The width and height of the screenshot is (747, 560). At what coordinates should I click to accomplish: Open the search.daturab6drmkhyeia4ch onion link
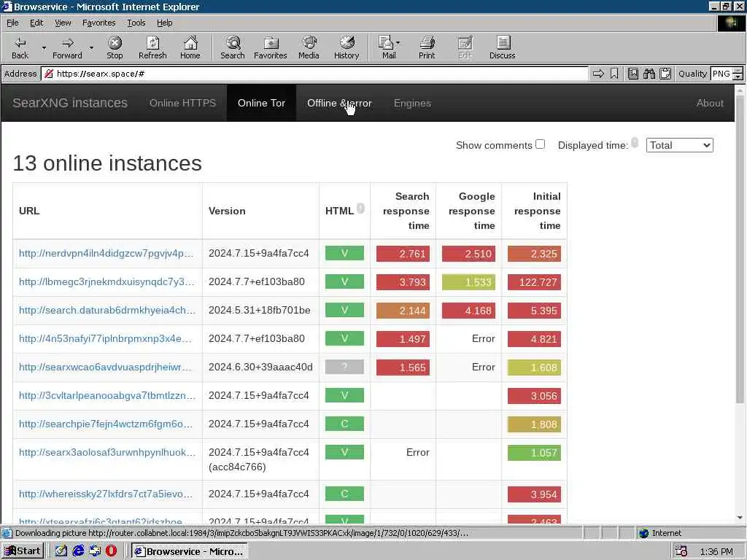[x=107, y=310]
